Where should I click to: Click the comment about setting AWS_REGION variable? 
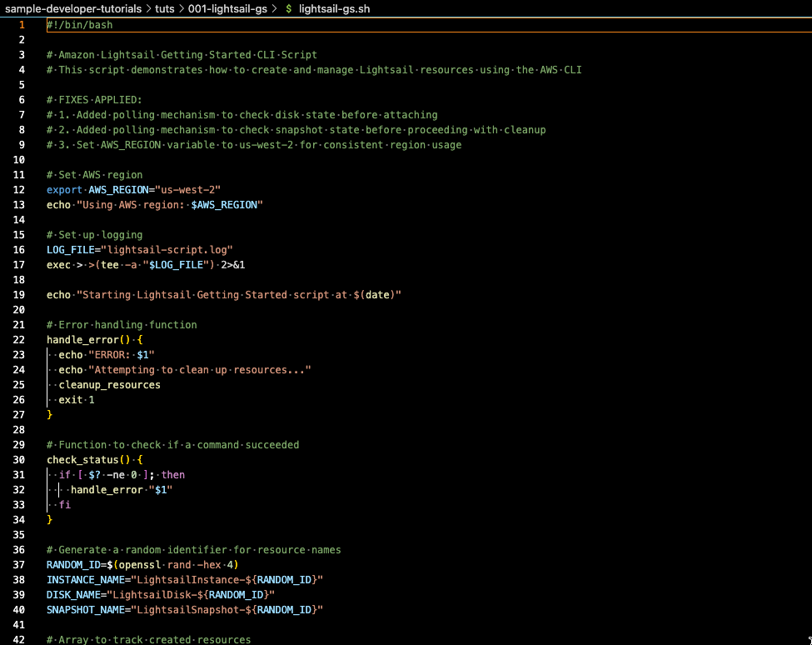[x=254, y=145]
